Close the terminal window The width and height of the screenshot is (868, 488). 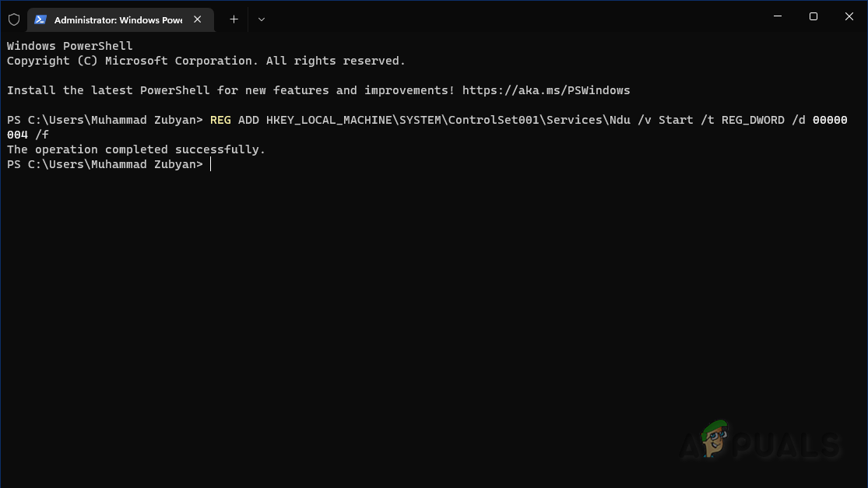coord(849,16)
